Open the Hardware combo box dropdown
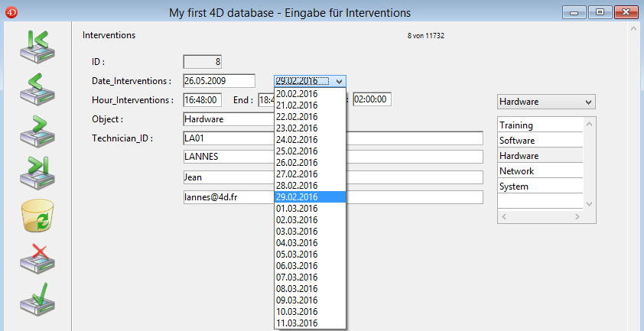The height and width of the screenshot is (331, 644). [x=587, y=102]
